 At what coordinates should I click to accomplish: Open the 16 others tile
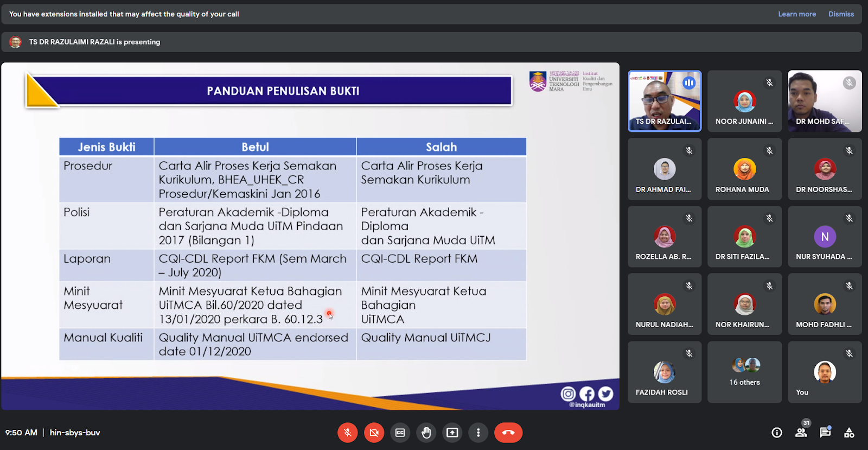(x=744, y=372)
